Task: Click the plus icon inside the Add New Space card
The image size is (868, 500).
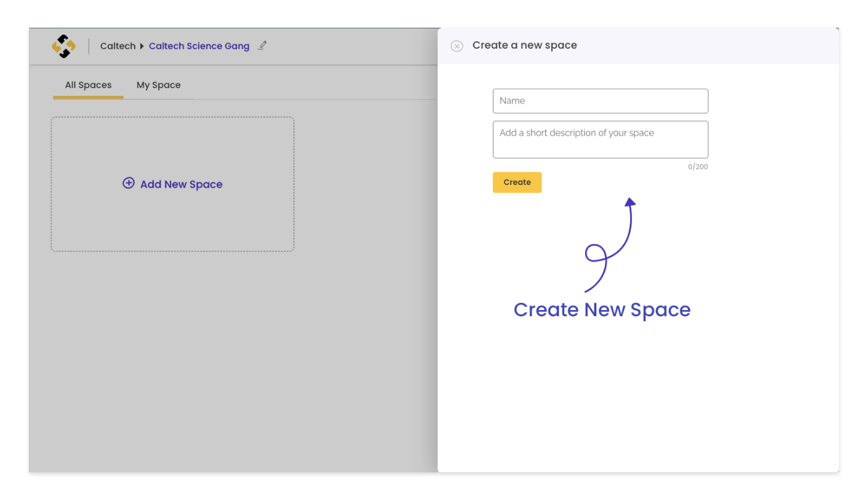Action: tap(128, 183)
